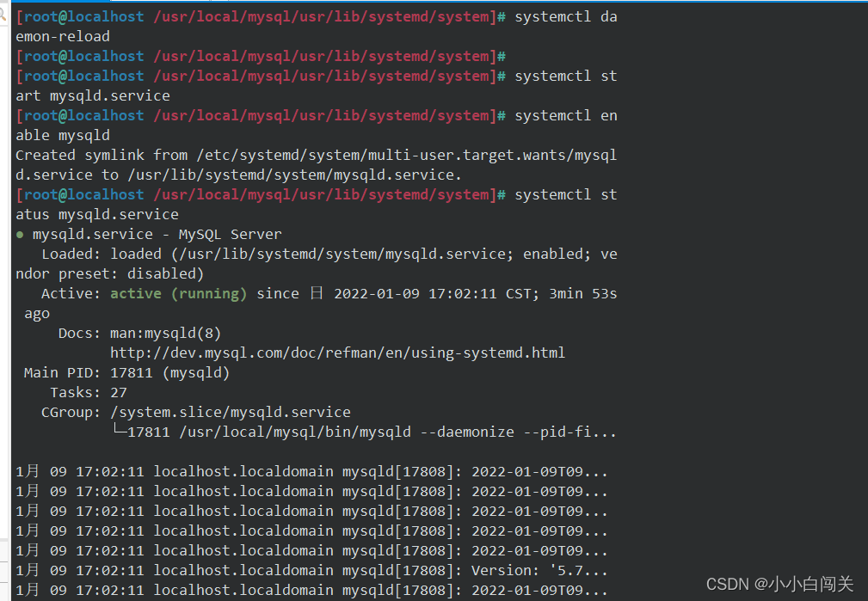Click the '--daemonize' option text
The height and width of the screenshot is (601, 868).
(467, 432)
